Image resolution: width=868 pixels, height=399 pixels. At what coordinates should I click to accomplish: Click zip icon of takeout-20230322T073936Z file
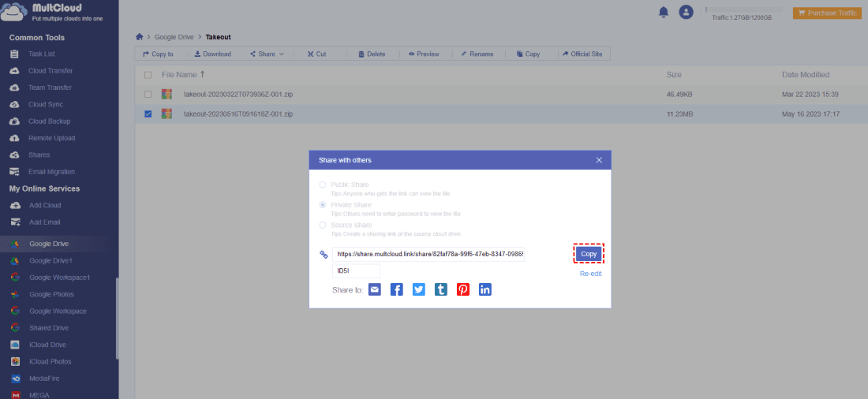pos(166,95)
